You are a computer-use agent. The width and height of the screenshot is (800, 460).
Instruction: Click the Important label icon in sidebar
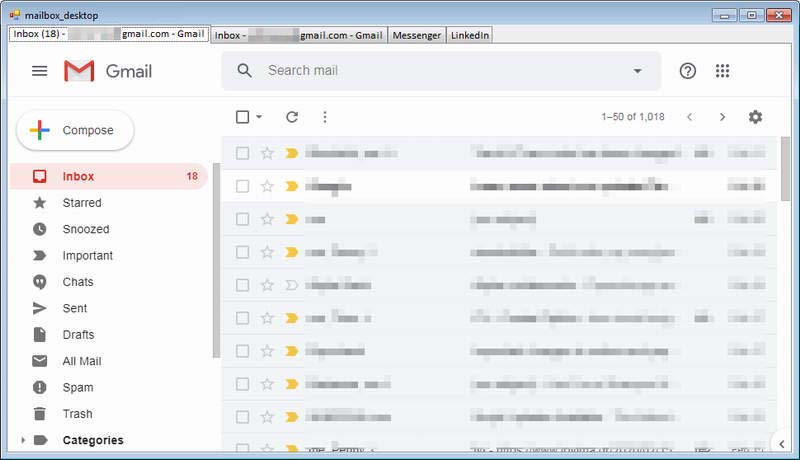[x=39, y=255]
